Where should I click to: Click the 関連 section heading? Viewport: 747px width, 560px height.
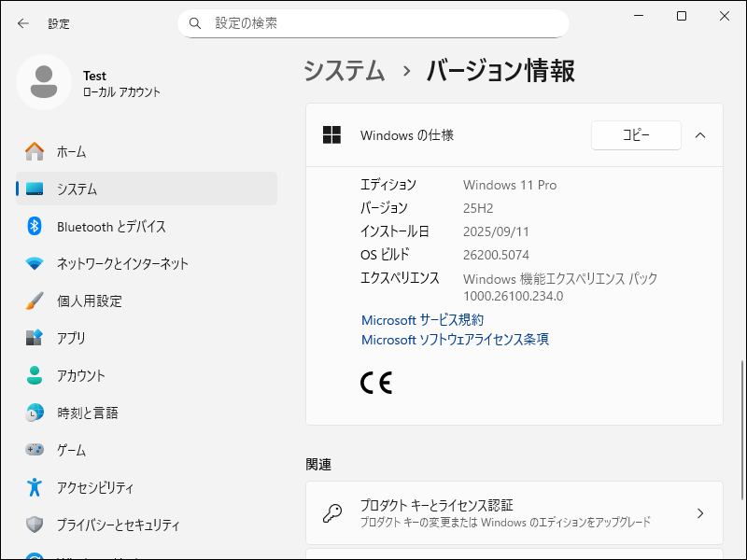pos(318,464)
